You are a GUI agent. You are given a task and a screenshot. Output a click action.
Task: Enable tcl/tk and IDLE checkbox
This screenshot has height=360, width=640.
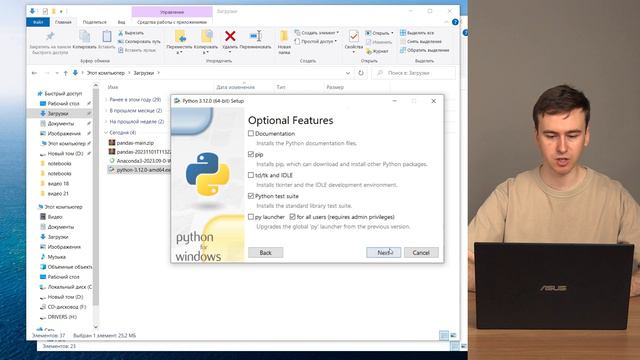[251, 175]
